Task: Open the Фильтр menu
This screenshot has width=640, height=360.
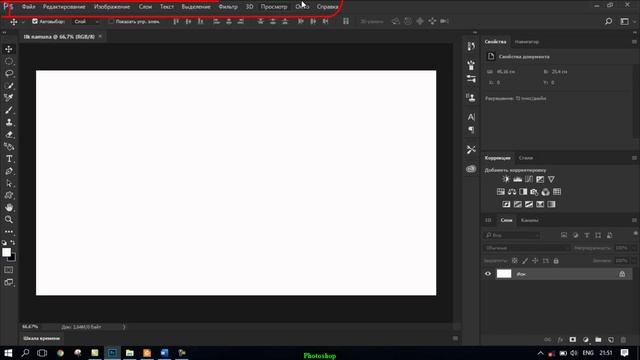Action: click(x=228, y=7)
